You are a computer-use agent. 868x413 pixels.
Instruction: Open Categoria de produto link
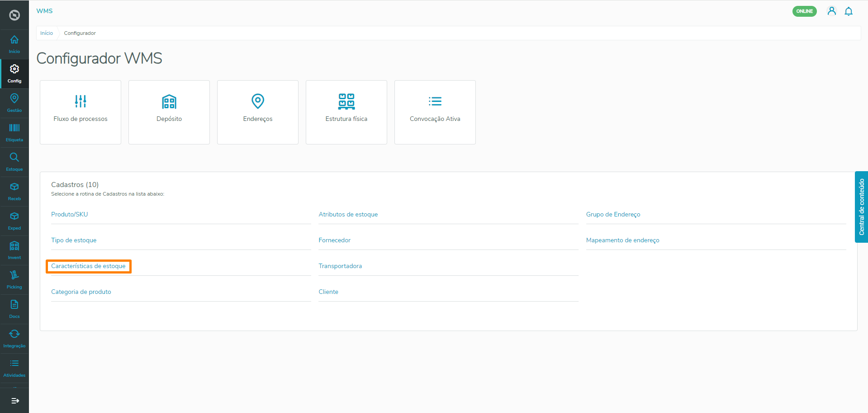(x=81, y=292)
